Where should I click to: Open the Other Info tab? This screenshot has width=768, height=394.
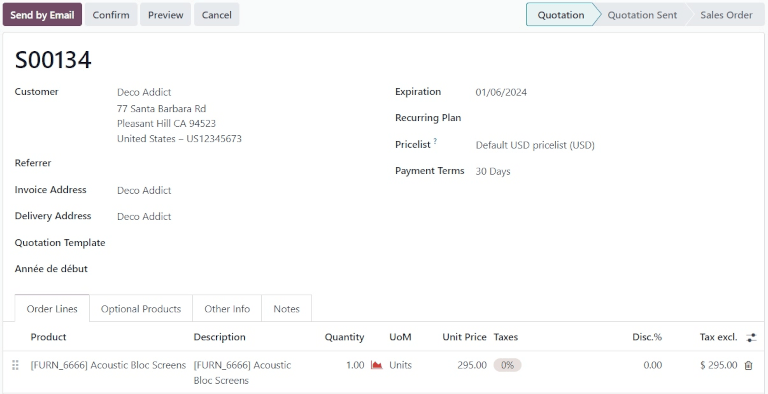[x=227, y=309]
